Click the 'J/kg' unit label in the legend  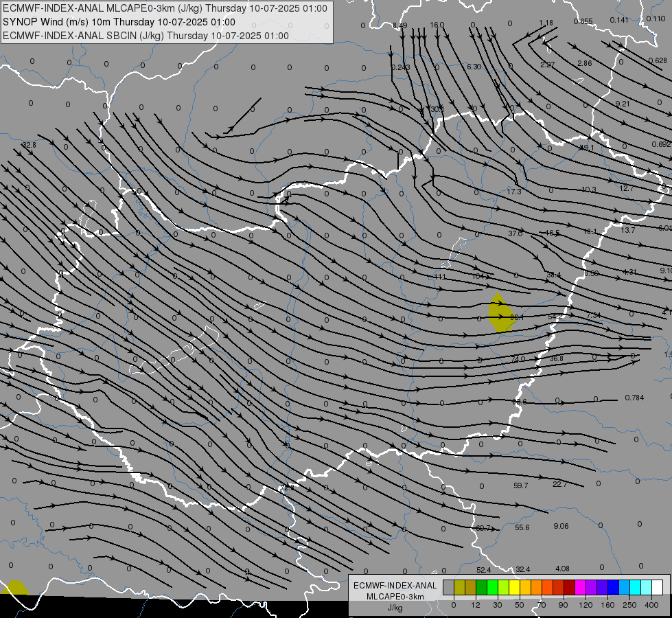tap(395, 608)
